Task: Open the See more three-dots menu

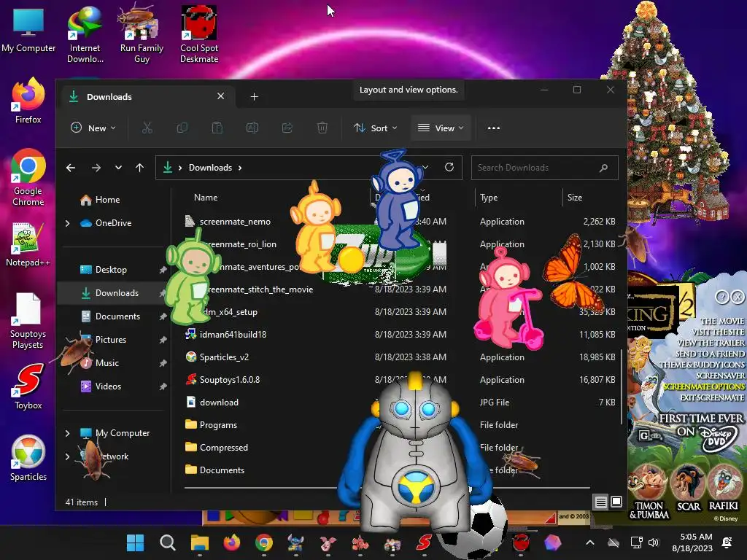Action: pyautogui.click(x=494, y=128)
